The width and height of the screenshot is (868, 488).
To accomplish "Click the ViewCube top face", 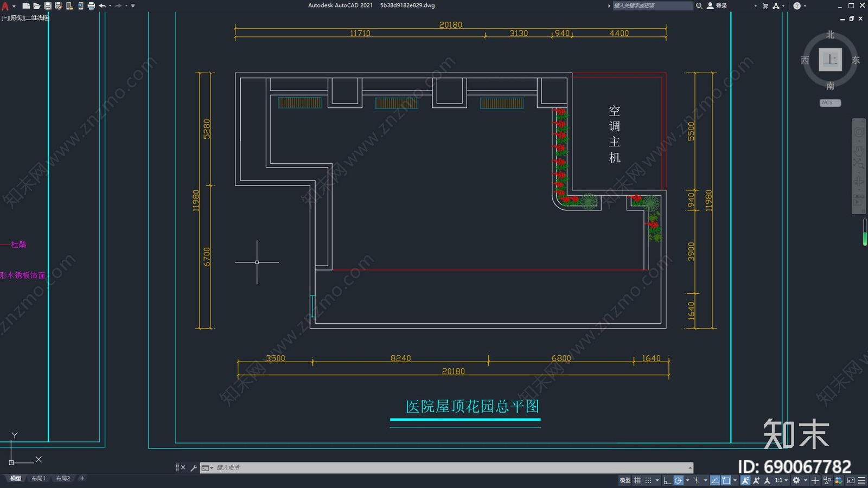I will (x=831, y=60).
